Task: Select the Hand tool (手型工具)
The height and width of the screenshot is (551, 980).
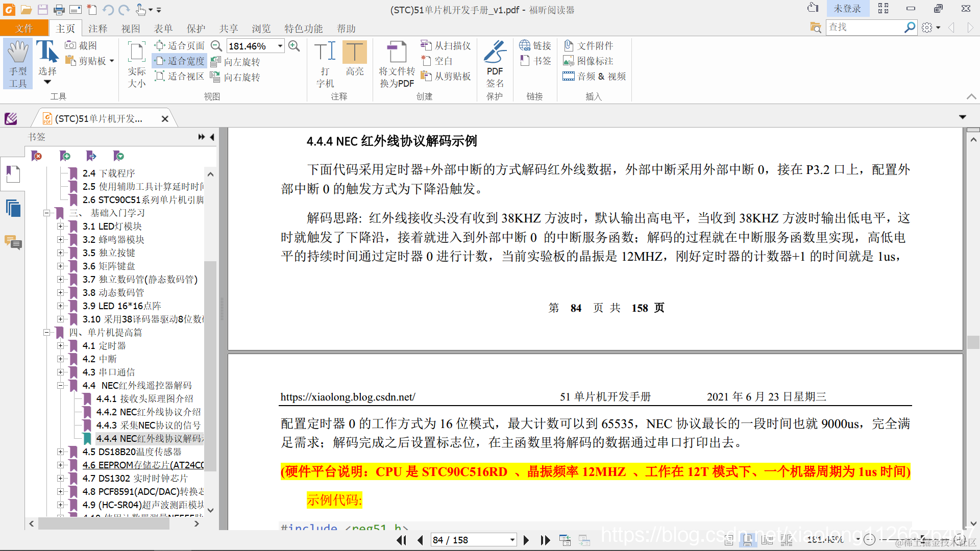Action: pos(18,64)
